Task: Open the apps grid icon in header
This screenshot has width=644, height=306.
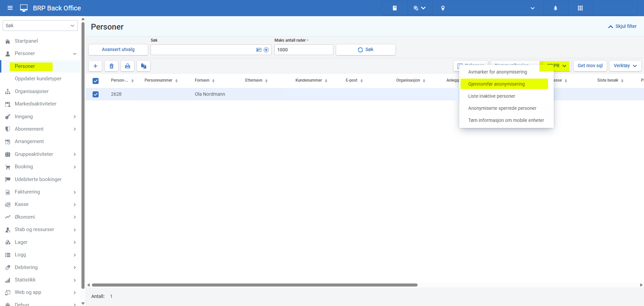Action: (580, 8)
